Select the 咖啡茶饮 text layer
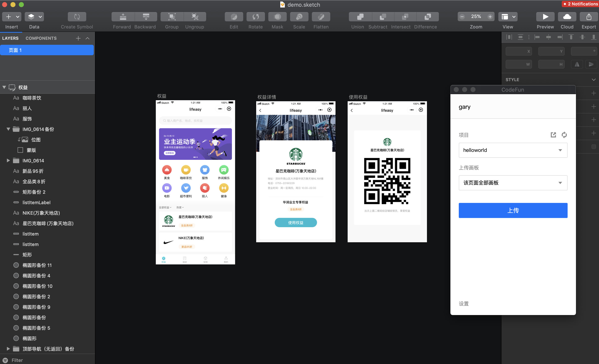Viewport: 599px width, 364px height. 32,98
